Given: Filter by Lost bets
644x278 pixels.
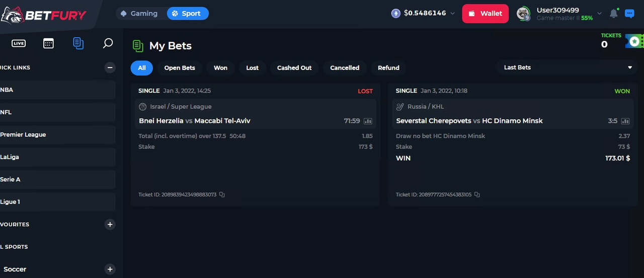Looking at the screenshot, I should click(252, 67).
